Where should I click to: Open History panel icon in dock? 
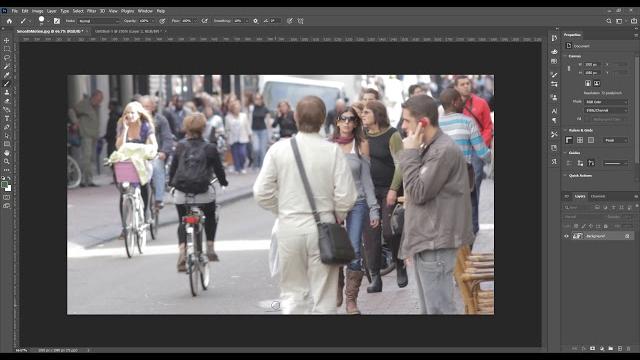(x=554, y=38)
